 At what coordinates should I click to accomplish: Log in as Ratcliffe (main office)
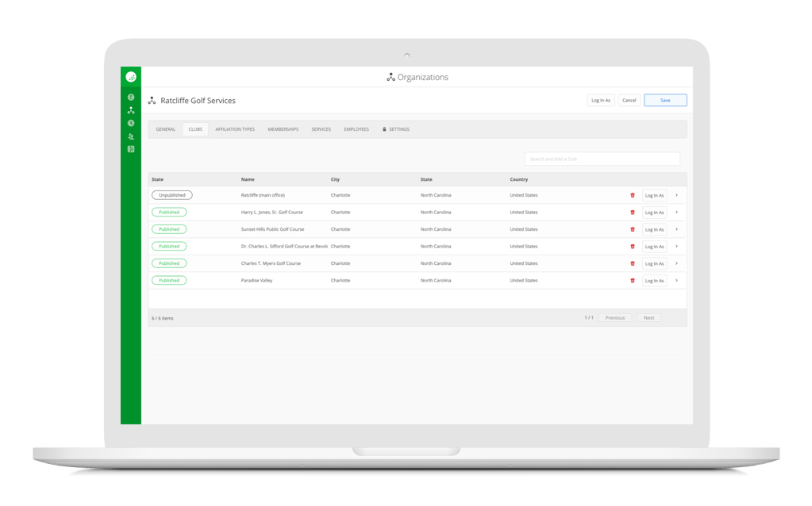[655, 196]
